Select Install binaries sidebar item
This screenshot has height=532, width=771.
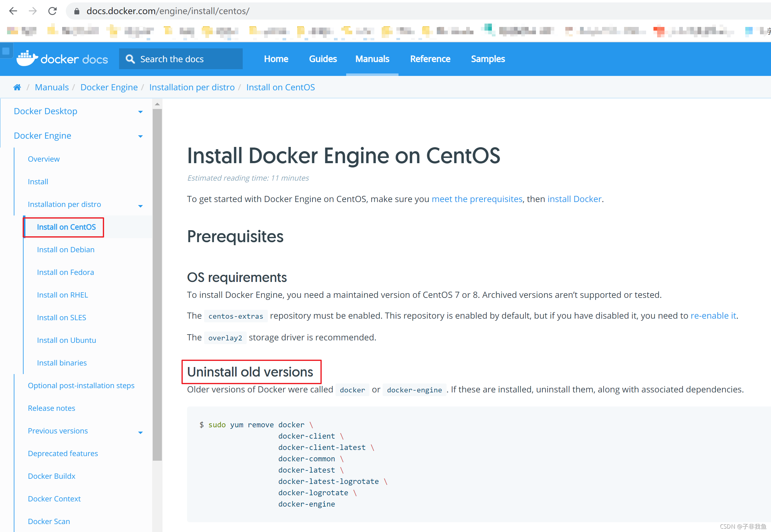point(62,363)
